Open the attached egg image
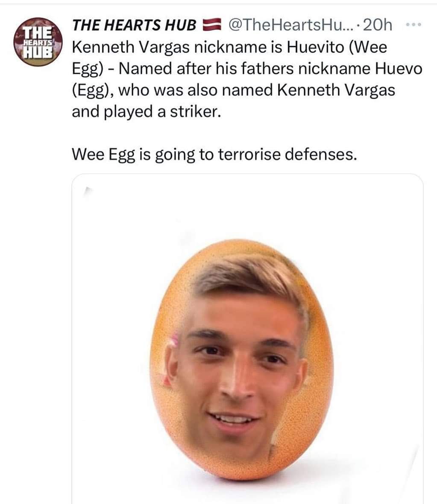This screenshot has height=504, width=437. 247,339
